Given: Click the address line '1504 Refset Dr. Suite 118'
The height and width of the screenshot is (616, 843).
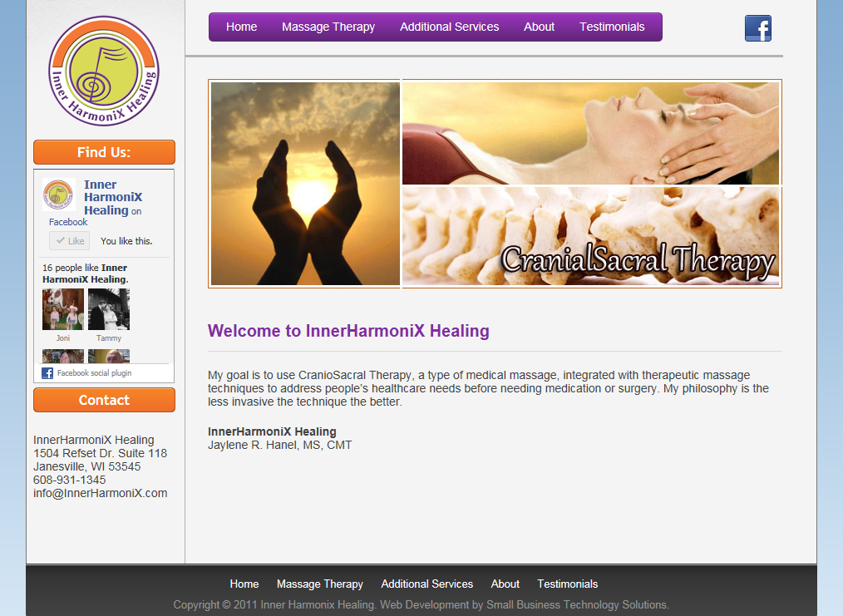Looking at the screenshot, I should coord(100,453).
